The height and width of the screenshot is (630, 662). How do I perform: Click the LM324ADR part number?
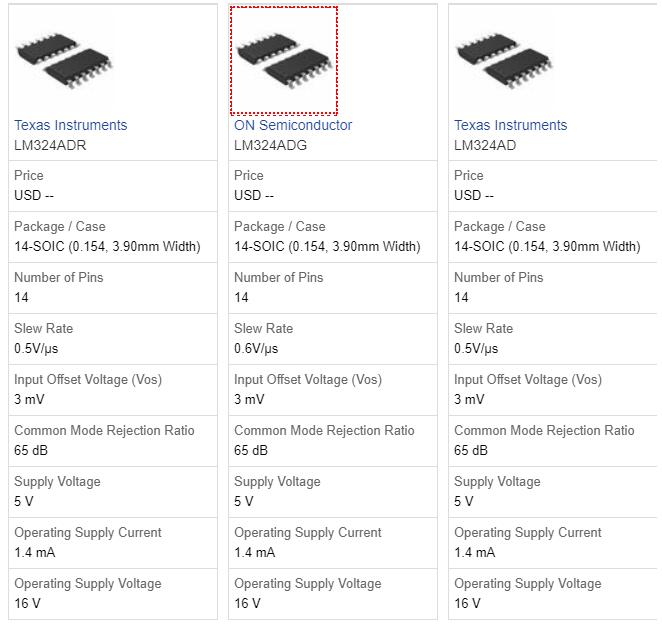tap(50, 145)
